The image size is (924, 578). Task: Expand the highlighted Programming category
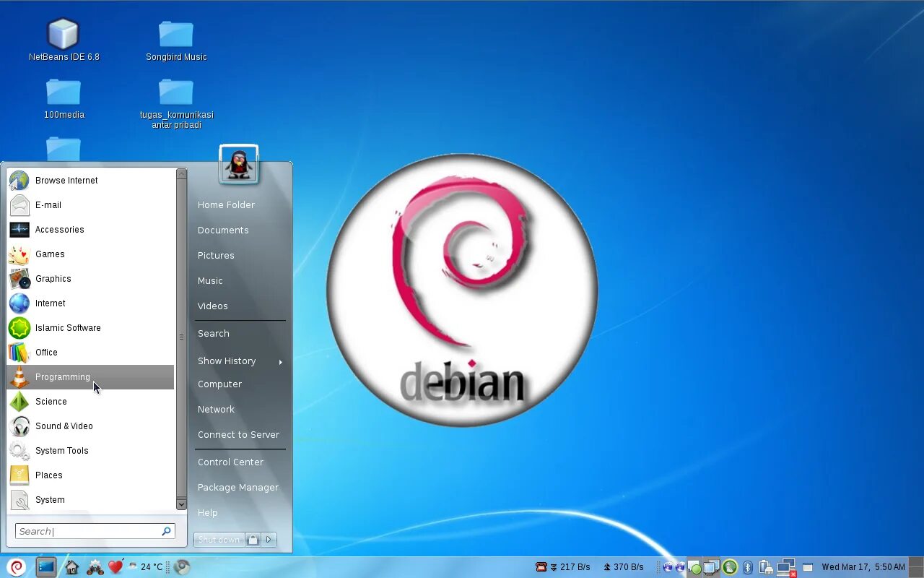click(90, 377)
